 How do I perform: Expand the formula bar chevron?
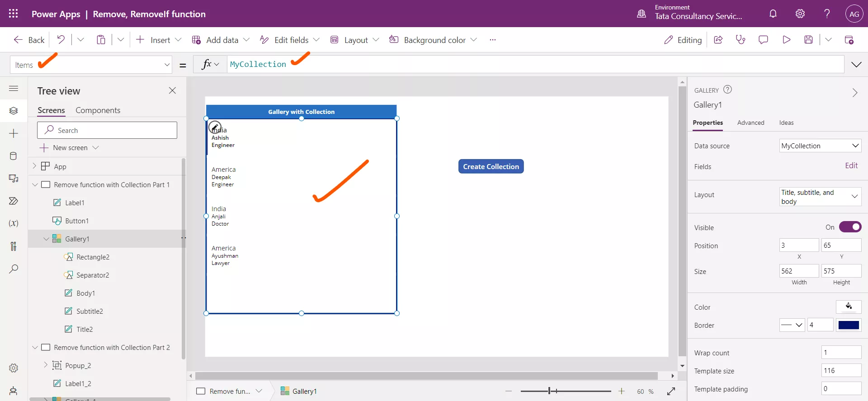[x=856, y=65]
